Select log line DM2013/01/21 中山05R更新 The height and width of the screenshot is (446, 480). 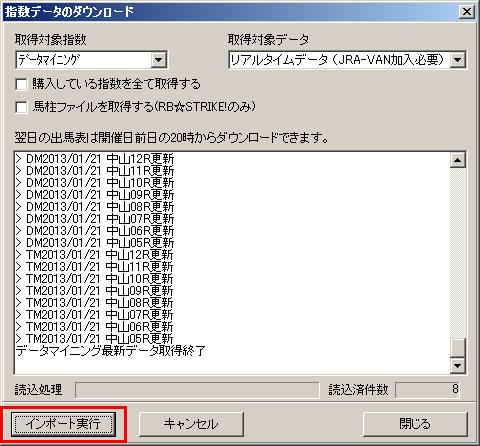point(95,242)
